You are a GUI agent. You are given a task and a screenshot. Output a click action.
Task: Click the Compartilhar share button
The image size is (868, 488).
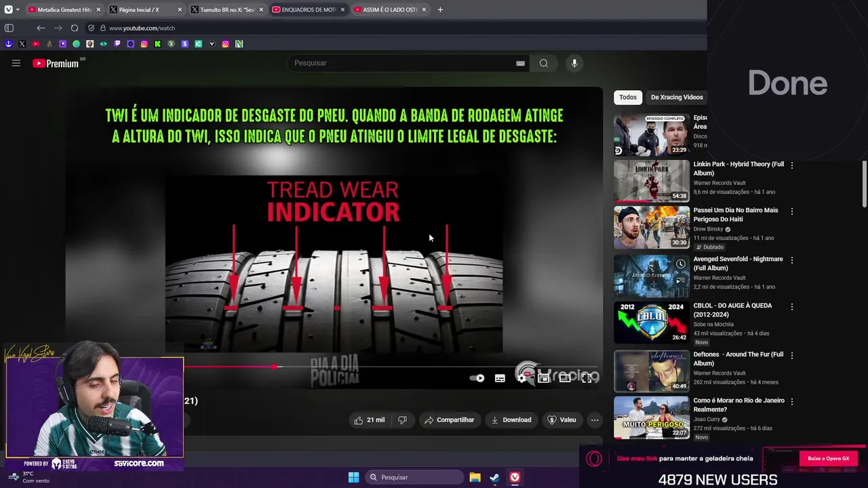pos(449,420)
